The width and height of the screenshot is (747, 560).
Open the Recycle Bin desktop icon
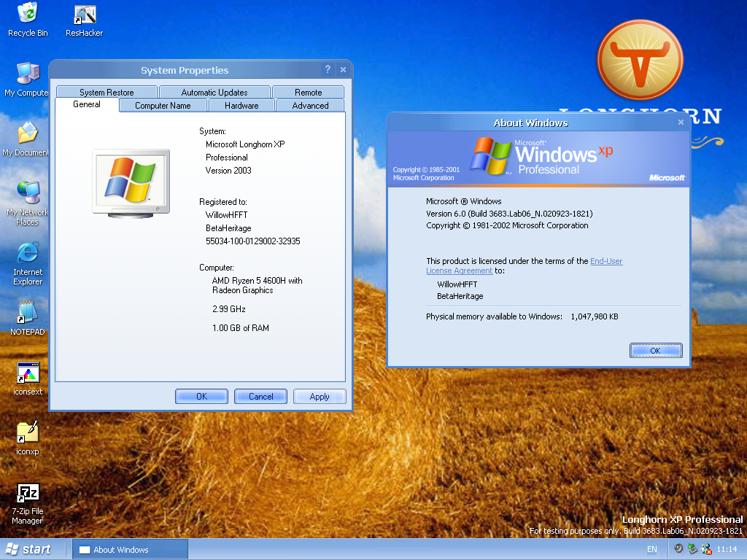[x=28, y=20]
